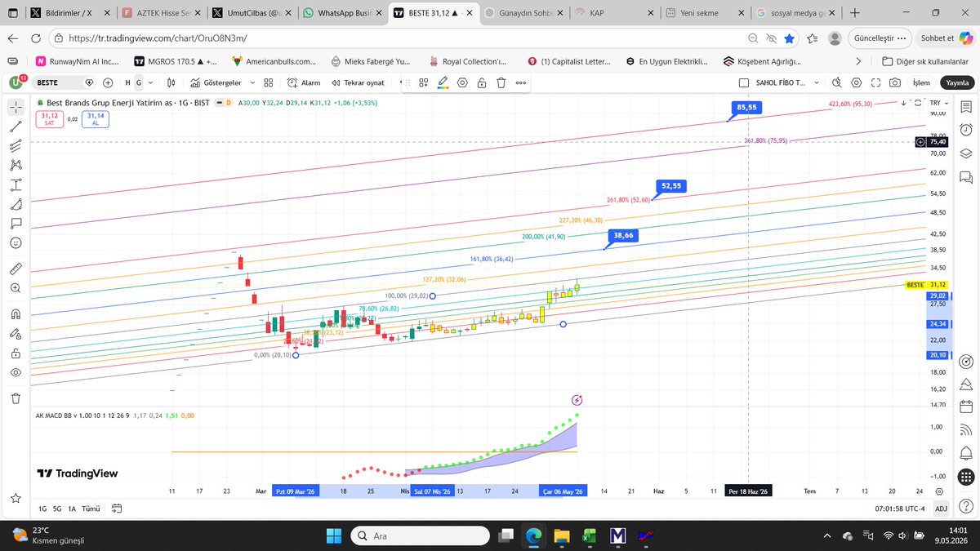Viewport: 980px width, 551px height.
Task: Open quick search magnifier icon
Action: point(836,82)
